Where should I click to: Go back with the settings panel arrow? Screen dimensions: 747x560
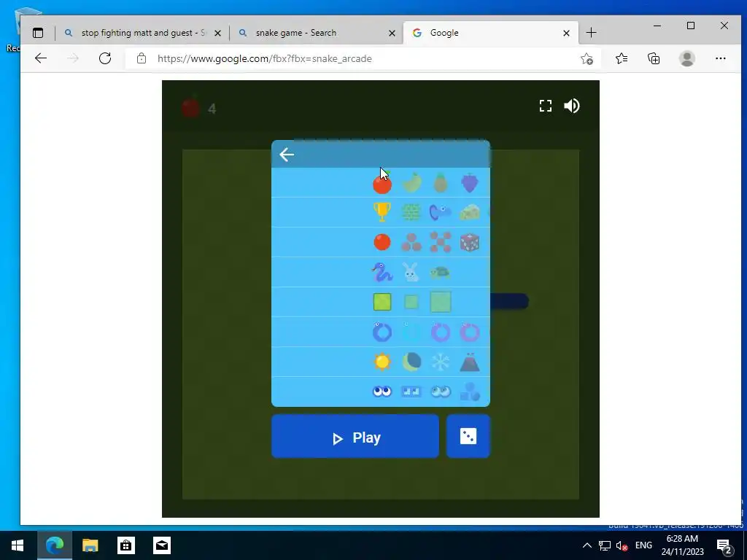point(286,155)
